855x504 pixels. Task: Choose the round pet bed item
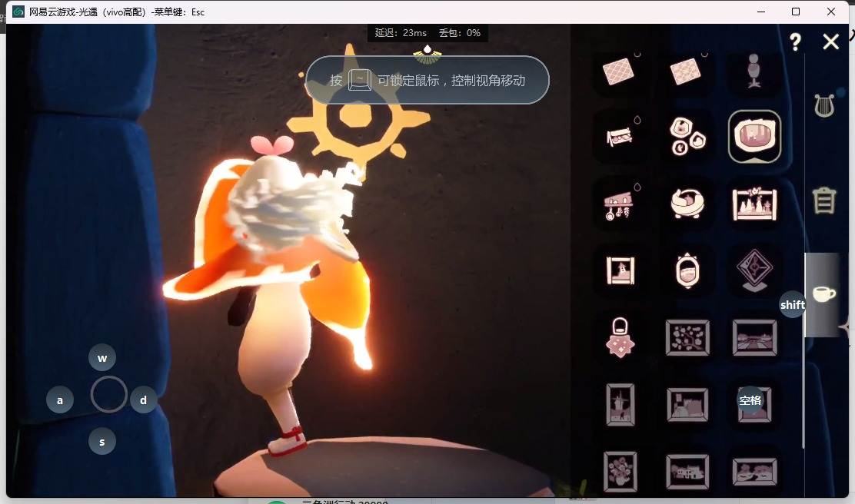(687, 204)
